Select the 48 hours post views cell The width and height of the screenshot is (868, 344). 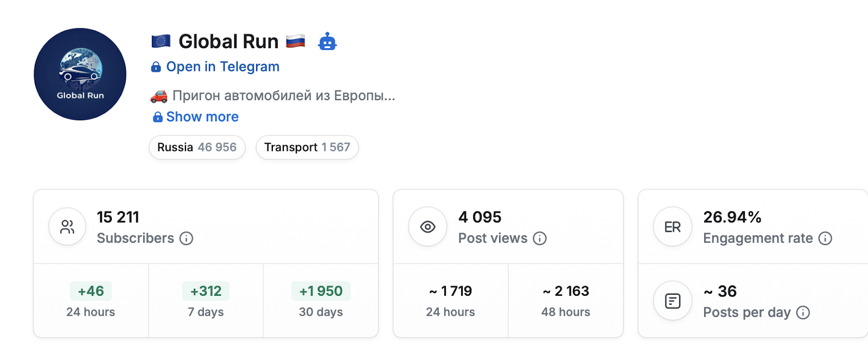(x=565, y=301)
